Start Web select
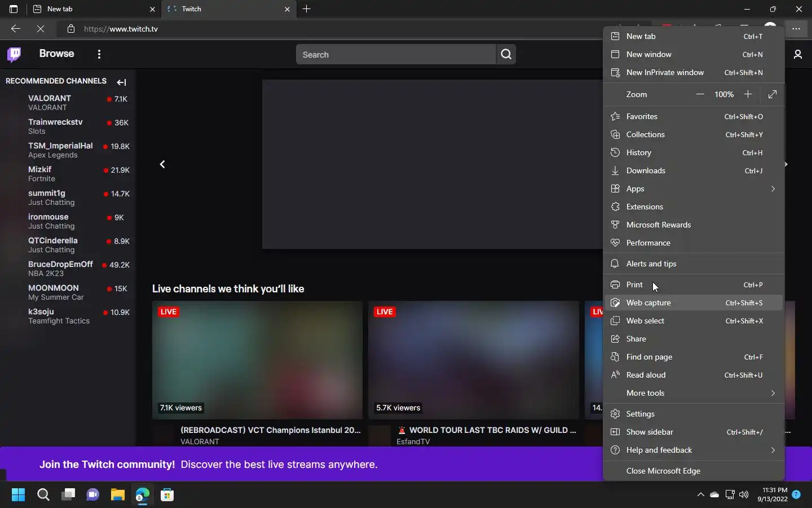 click(x=694, y=321)
